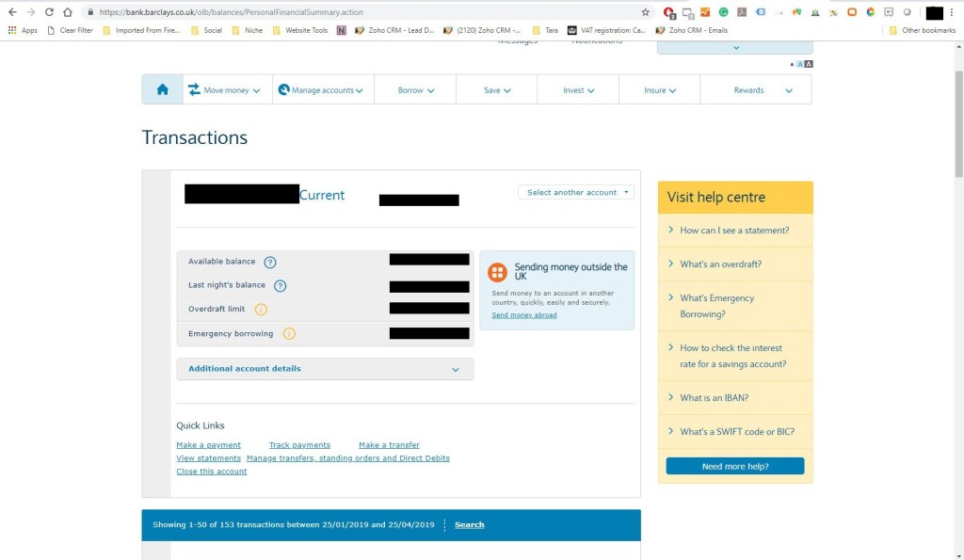Open the Zoho CRM - Emails bookmark
The width and height of the screenshot is (964, 560).
pos(692,30)
